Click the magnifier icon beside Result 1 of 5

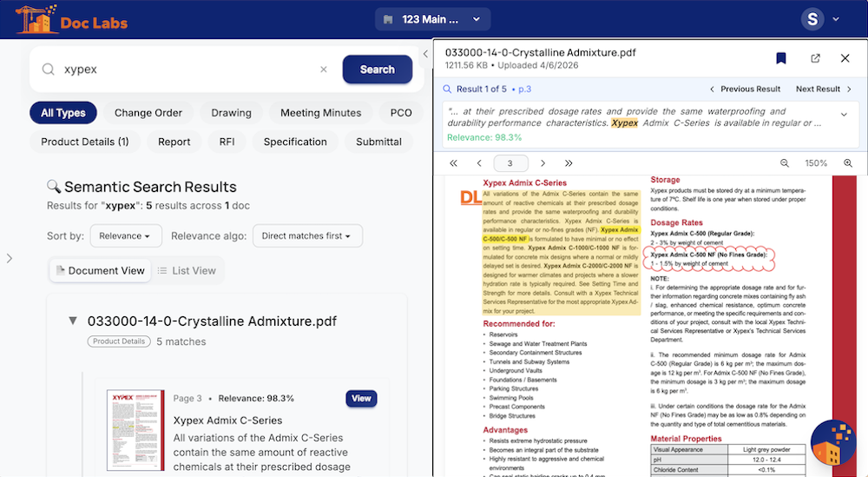point(447,89)
